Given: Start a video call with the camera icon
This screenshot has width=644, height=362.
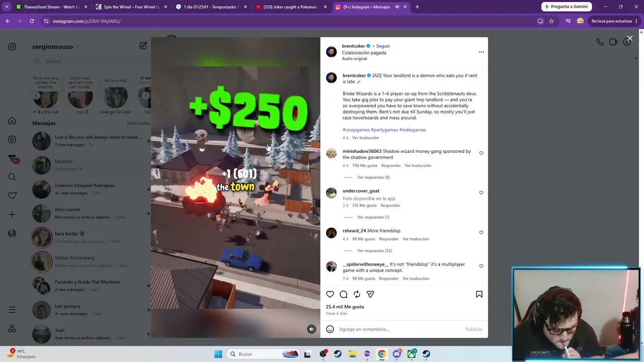Looking at the screenshot, I should coord(613,42).
